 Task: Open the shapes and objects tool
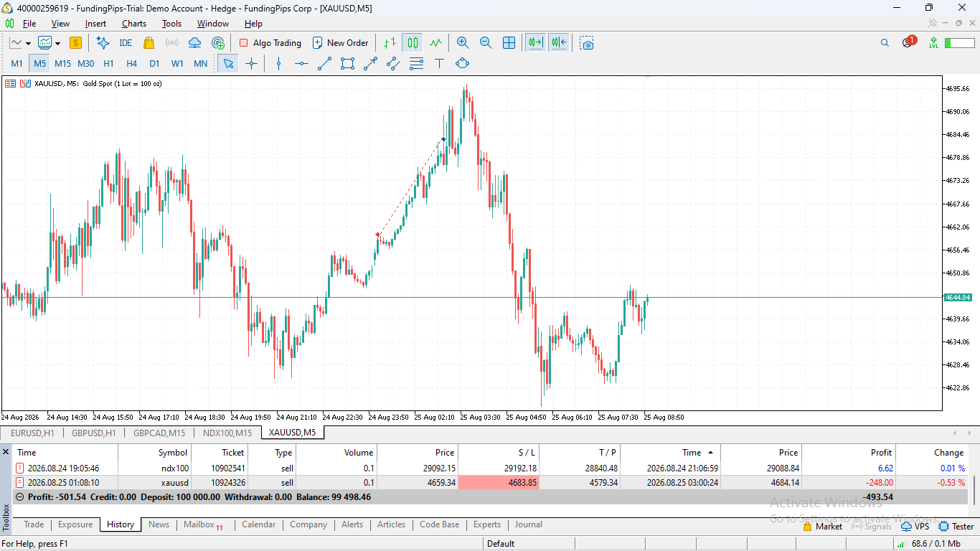point(462,63)
